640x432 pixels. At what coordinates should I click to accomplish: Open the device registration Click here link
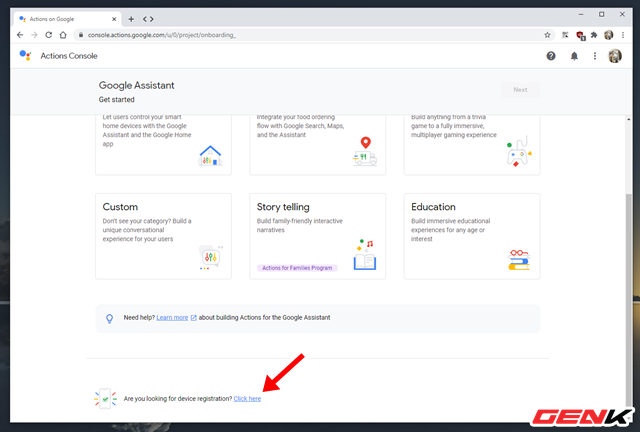tap(247, 399)
